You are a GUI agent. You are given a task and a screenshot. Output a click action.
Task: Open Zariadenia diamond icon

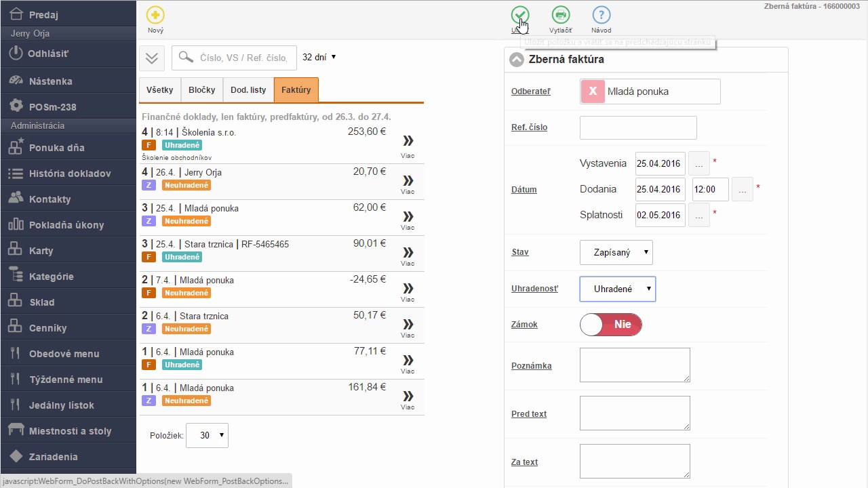(16, 456)
